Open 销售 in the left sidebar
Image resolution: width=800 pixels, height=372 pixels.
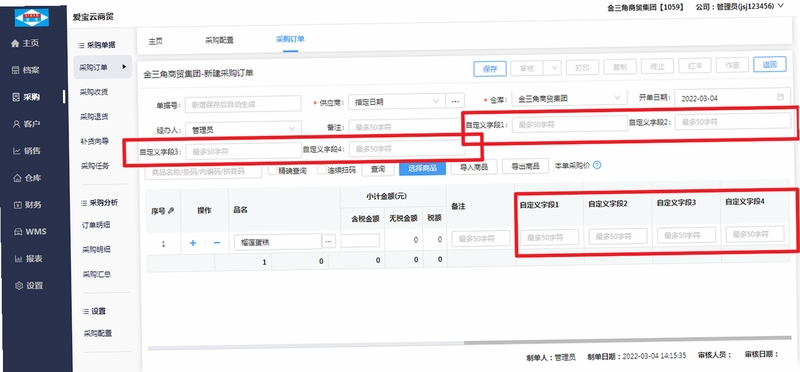coord(26,151)
